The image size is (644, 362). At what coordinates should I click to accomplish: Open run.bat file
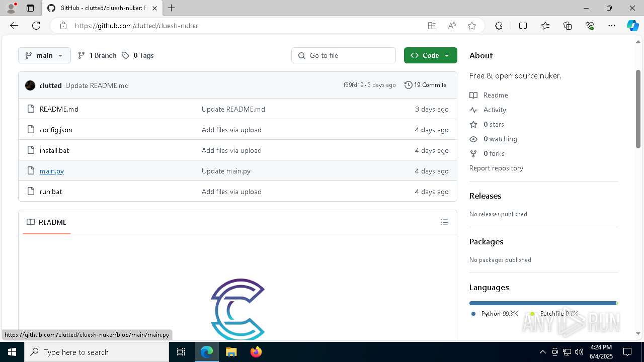click(51, 192)
